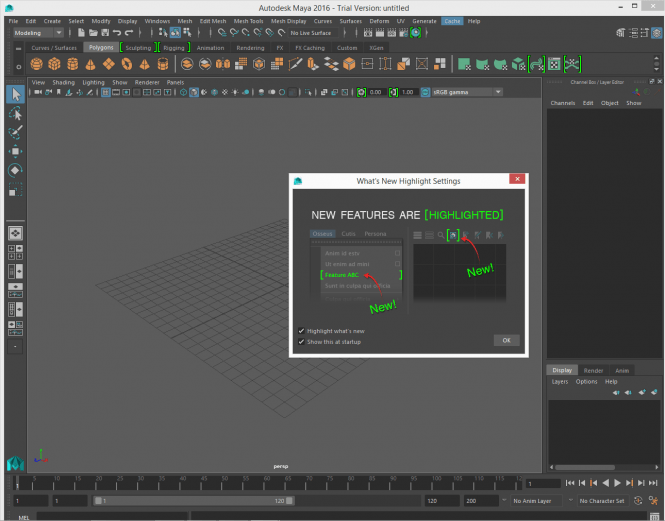Create a polygon pipe from shelf

(x=163, y=64)
